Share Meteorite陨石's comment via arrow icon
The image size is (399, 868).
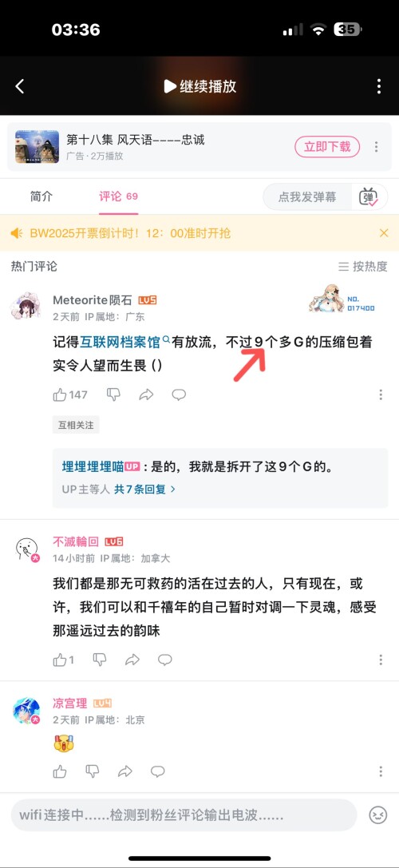[146, 394]
